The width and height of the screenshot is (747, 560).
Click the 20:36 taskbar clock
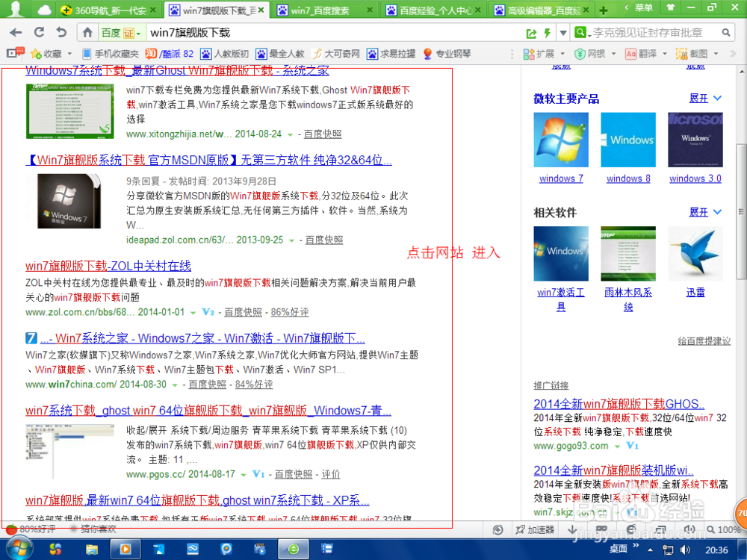[x=717, y=550]
